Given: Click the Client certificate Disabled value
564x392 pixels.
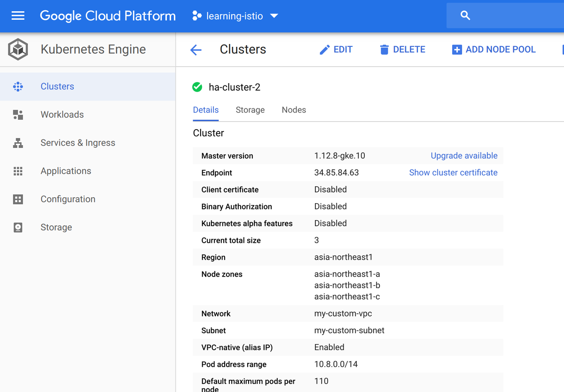Looking at the screenshot, I should [330, 190].
